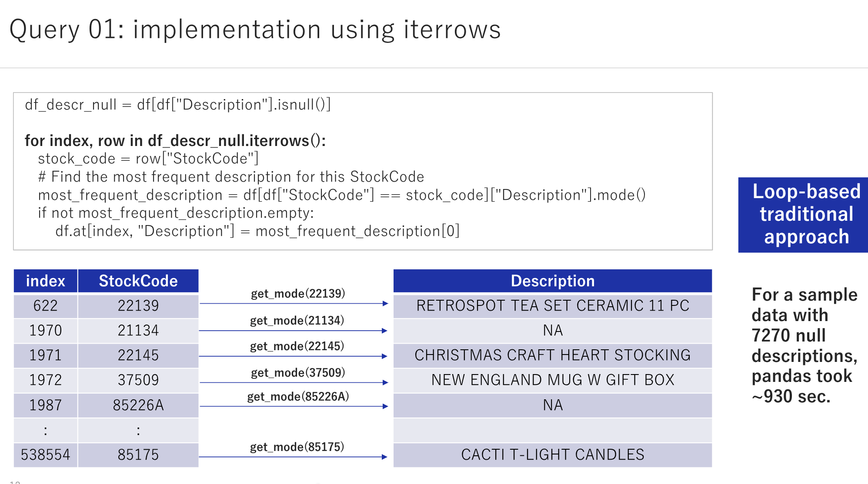868x484 pixels.
Task: Click the index value 538554
Action: coord(45,454)
